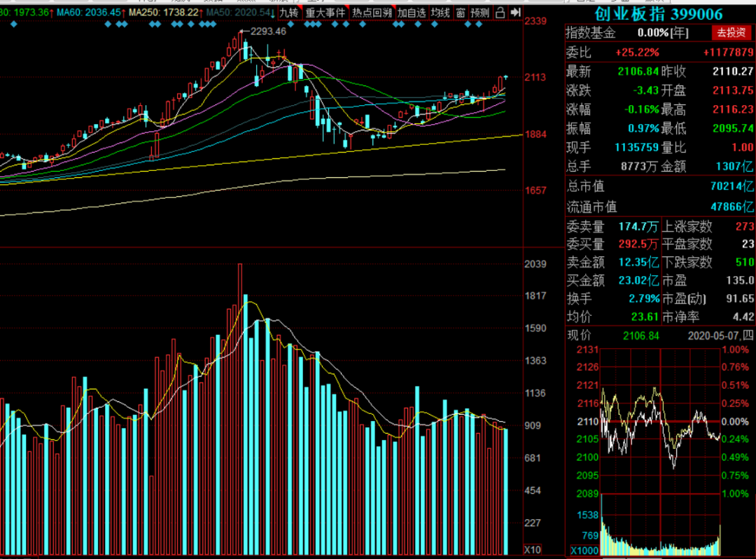Click the 1884 price axis label
The width and height of the screenshot is (756, 559).
535,134
